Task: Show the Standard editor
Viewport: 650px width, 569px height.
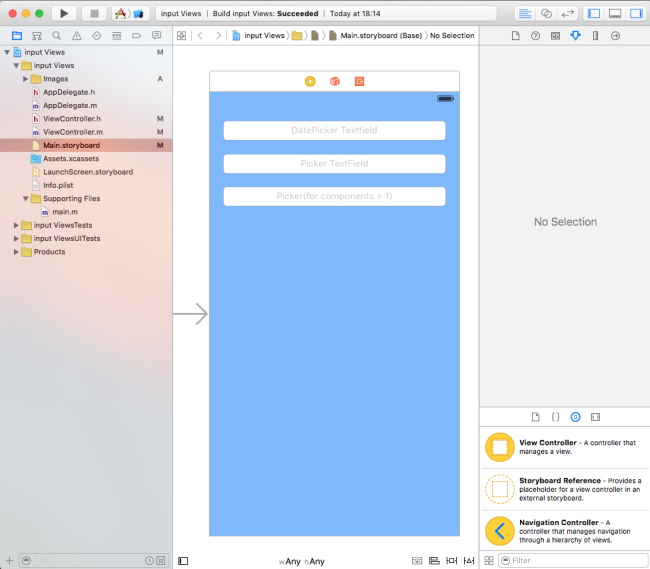Action: point(525,13)
